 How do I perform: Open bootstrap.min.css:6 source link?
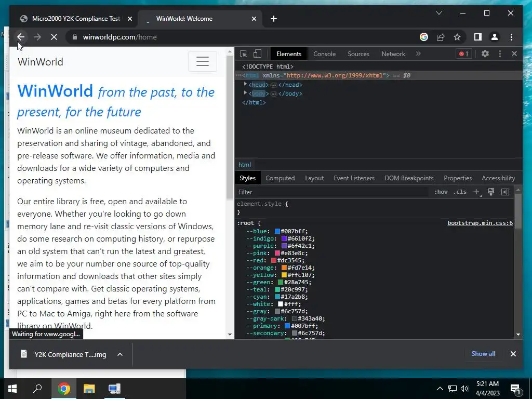coord(480,223)
